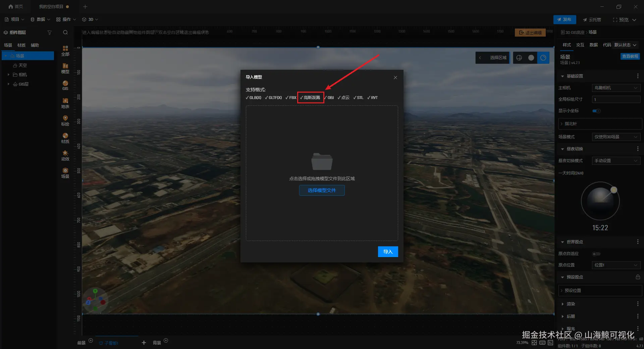Switch to the 代码 tab
The image size is (644, 349).
click(x=607, y=45)
